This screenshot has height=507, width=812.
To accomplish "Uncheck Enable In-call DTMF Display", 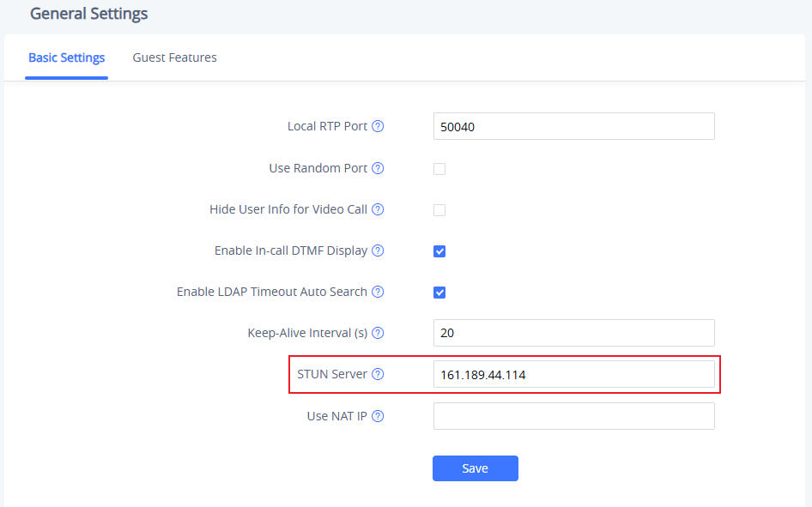I will (x=439, y=251).
